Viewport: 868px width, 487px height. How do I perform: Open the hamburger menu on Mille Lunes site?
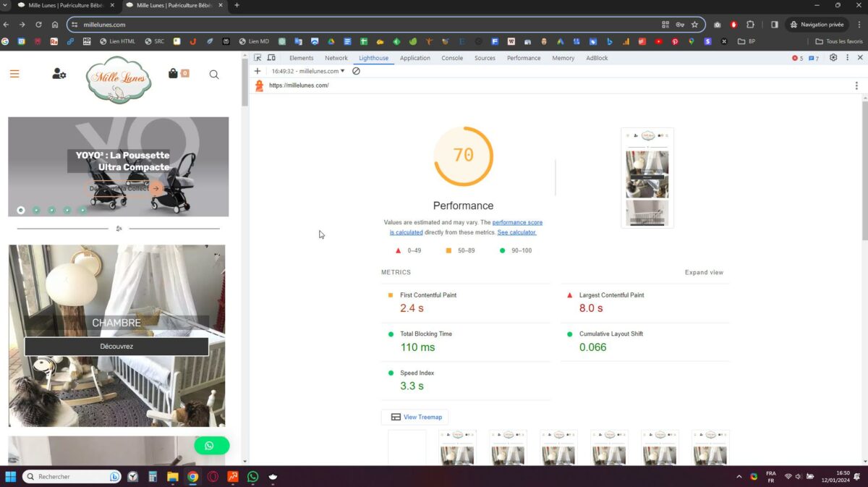(x=14, y=74)
